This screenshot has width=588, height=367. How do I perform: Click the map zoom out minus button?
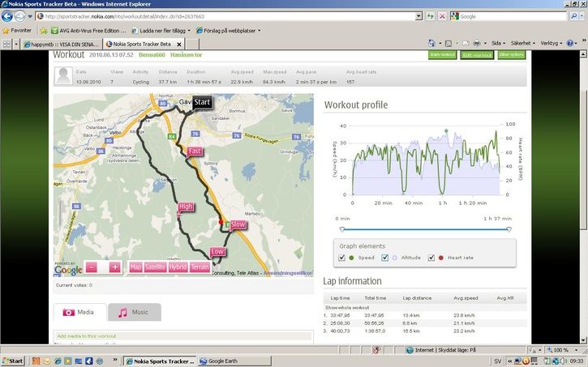point(92,267)
